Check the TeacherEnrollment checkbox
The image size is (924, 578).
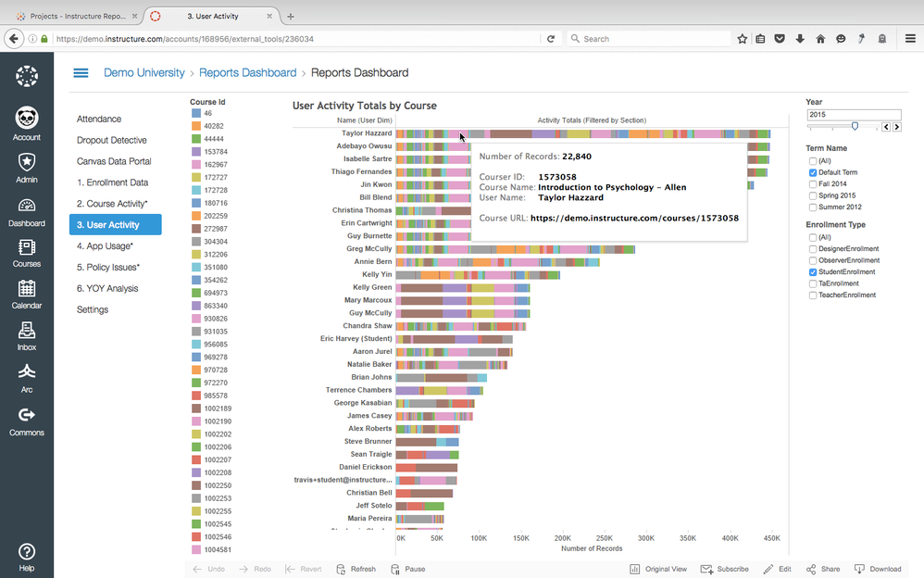pos(813,295)
